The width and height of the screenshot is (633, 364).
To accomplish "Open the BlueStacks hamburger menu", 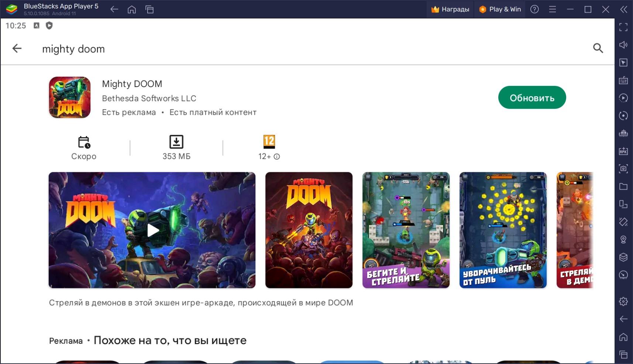I will [553, 9].
